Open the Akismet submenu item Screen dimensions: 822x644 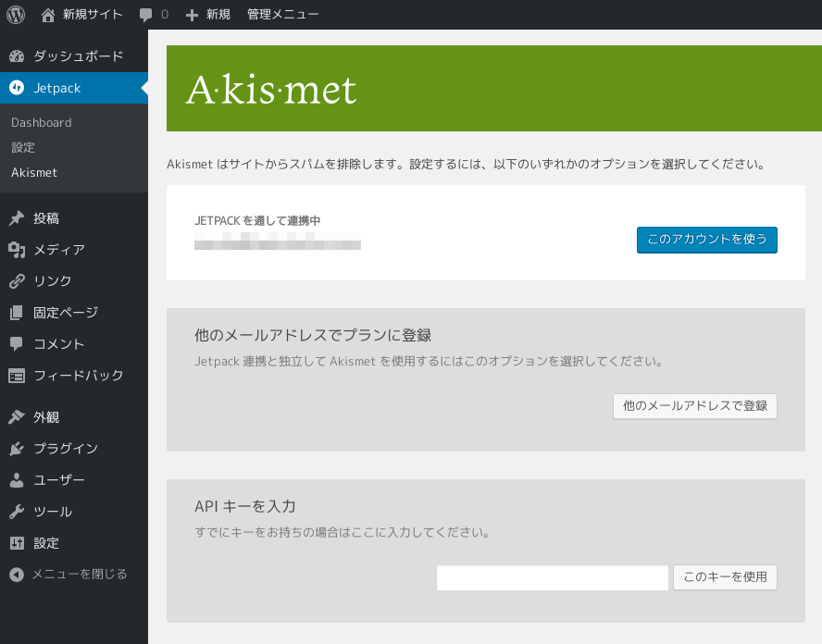pyautogui.click(x=34, y=172)
